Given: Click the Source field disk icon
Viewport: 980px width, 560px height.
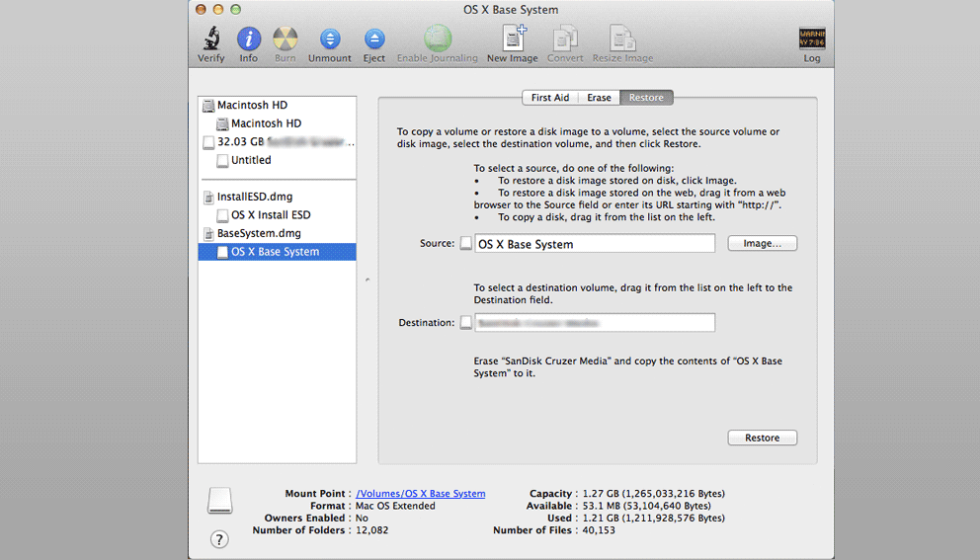Looking at the screenshot, I should 465,243.
